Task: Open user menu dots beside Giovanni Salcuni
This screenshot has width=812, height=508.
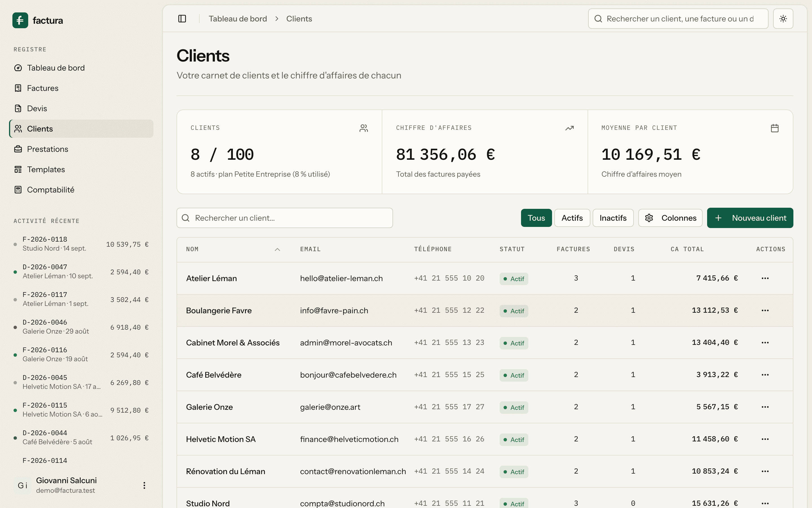Action: [144, 485]
